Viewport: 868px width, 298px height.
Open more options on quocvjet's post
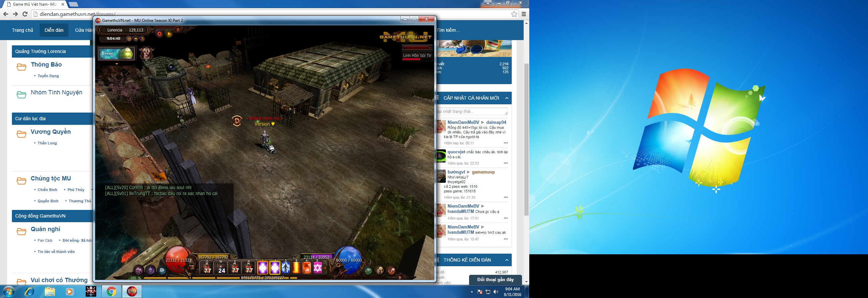click(x=506, y=163)
